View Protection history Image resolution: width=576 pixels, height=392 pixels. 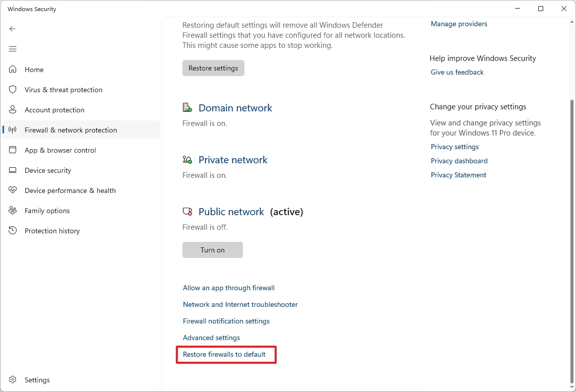pyautogui.click(x=52, y=231)
